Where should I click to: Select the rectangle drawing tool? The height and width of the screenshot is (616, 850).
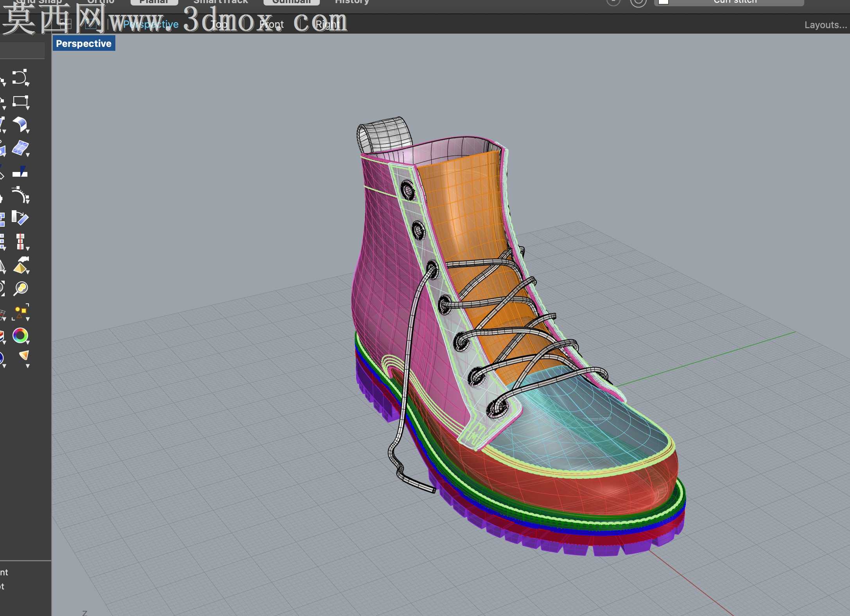[20, 101]
